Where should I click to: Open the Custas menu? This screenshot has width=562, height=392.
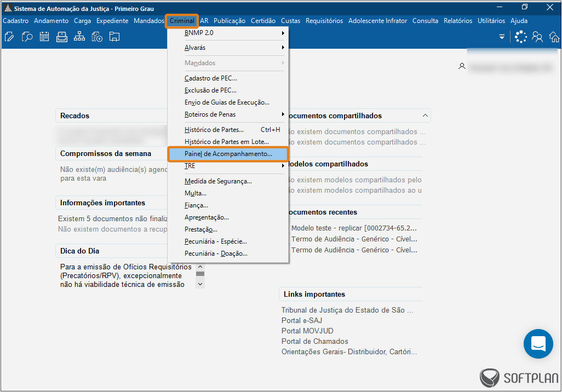pyautogui.click(x=291, y=21)
